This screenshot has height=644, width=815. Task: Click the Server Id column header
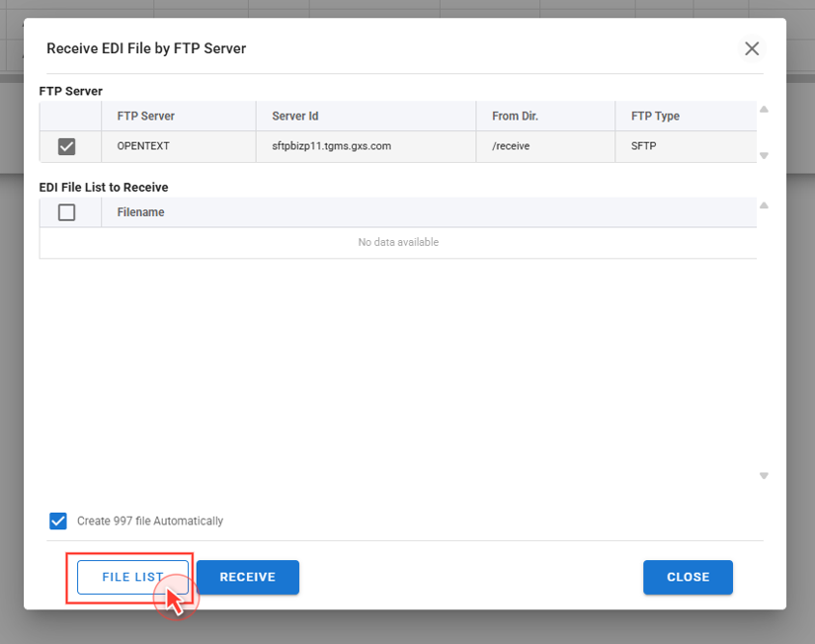pyautogui.click(x=366, y=116)
